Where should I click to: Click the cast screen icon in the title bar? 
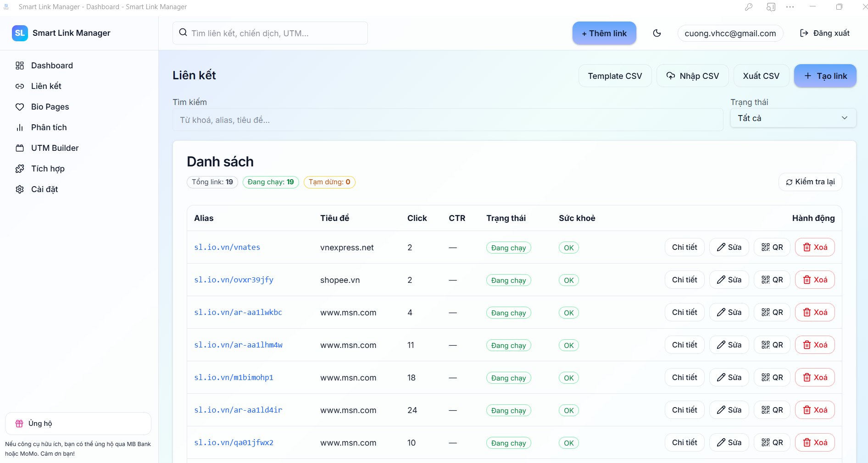click(771, 7)
